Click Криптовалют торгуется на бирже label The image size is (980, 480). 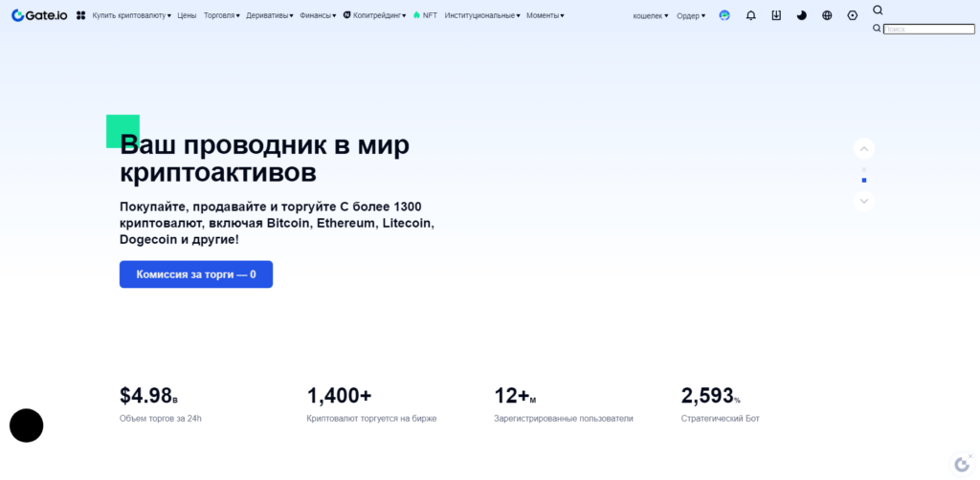[x=372, y=418]
